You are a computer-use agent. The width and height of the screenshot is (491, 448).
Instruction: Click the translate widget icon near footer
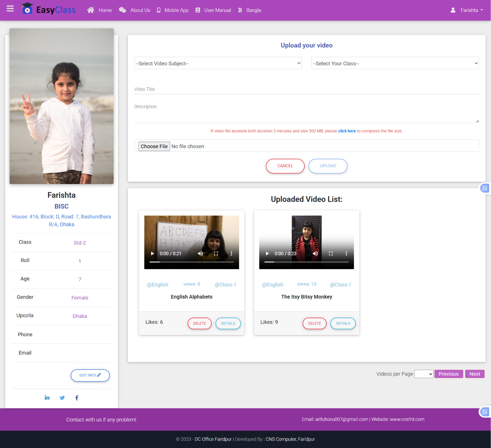pos(484,412)
